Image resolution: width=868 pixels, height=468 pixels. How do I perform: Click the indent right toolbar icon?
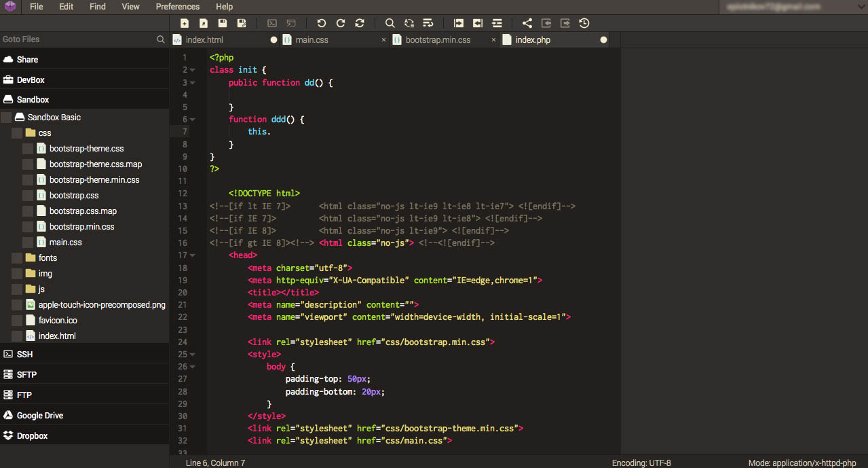coord(459,23)
